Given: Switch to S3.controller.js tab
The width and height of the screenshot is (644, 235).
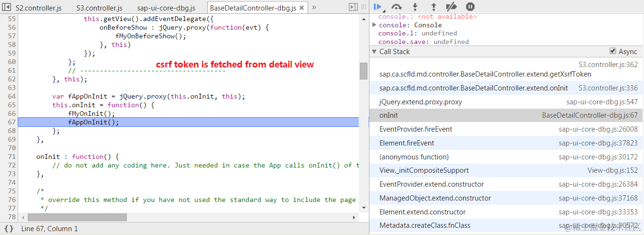Looking at the screenshot, I should click(99, 8).
